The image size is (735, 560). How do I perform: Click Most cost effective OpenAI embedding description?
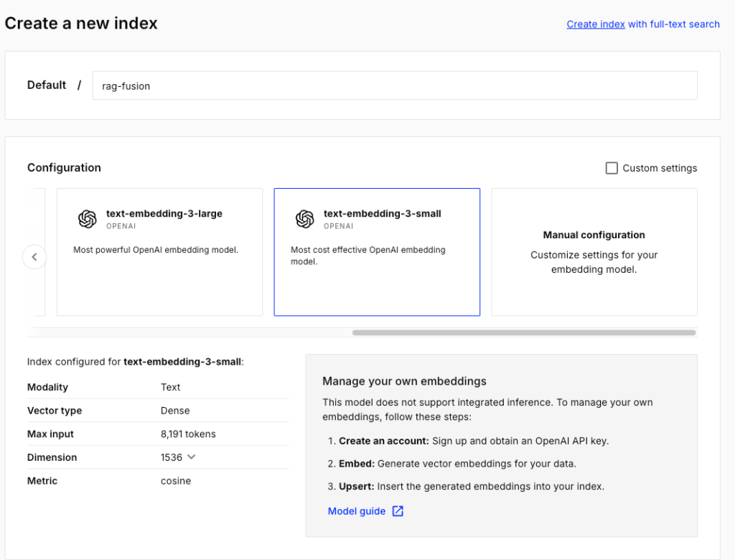pyautogui.click(x=368, y=256)
